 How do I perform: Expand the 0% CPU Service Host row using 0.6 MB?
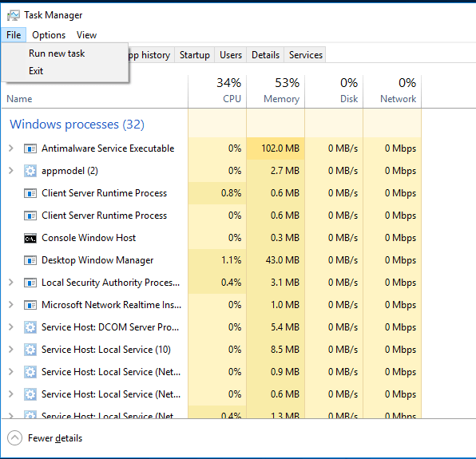(x=11, y=394)
